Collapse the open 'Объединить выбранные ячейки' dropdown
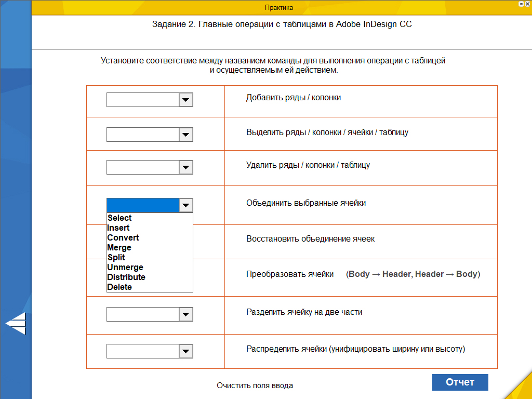The image size is (532, 399). coord(185,205)
